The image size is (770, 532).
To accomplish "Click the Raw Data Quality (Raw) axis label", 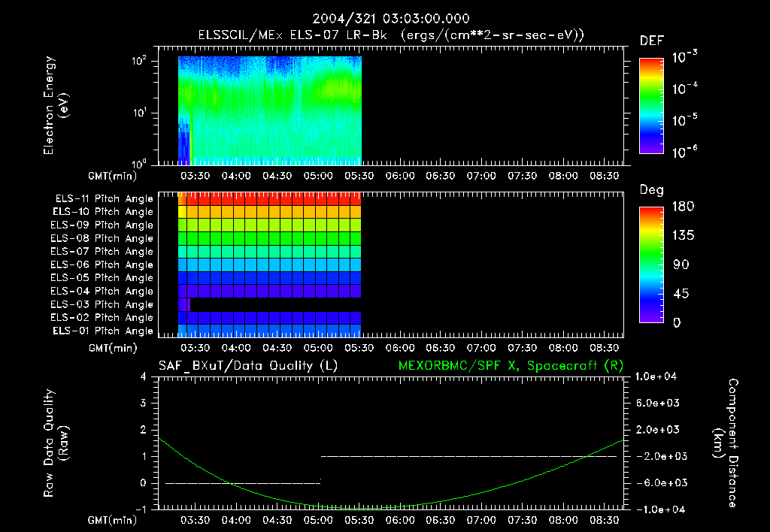I will 56,443.
